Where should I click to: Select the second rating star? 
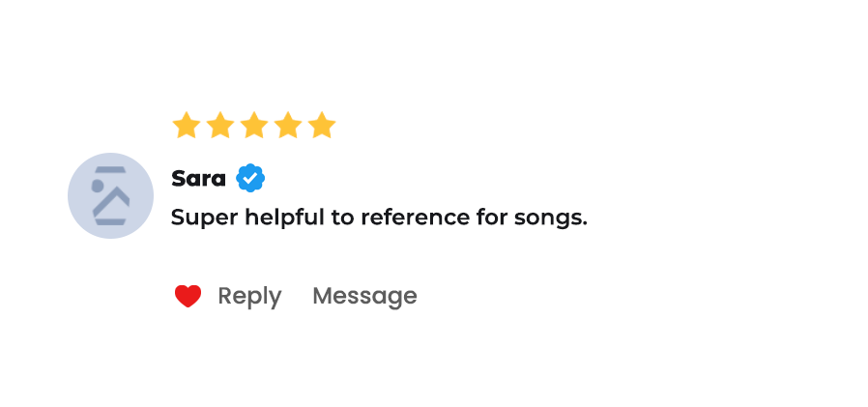[220, 126]
